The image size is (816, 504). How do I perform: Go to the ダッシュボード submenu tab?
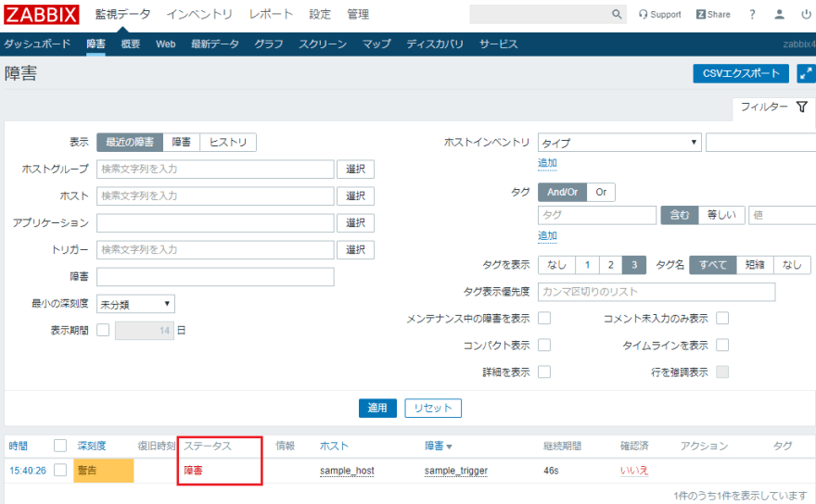point(37,44)
